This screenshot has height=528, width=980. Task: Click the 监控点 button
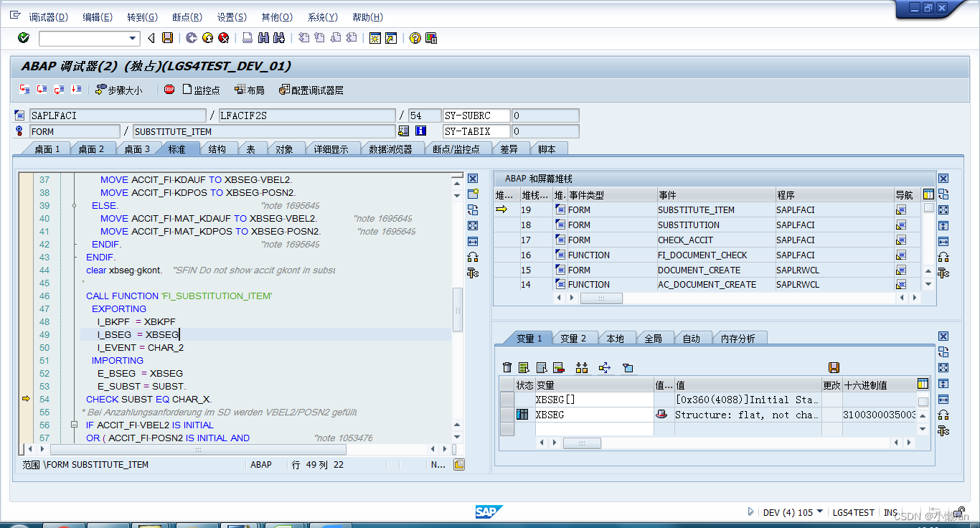pos(202,90)
